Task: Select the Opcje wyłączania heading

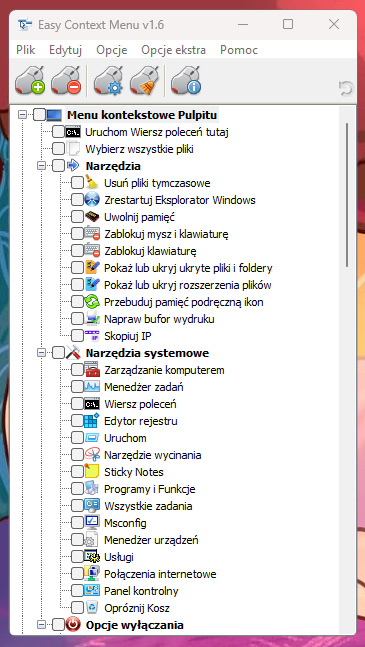Action: coord(134,625)
